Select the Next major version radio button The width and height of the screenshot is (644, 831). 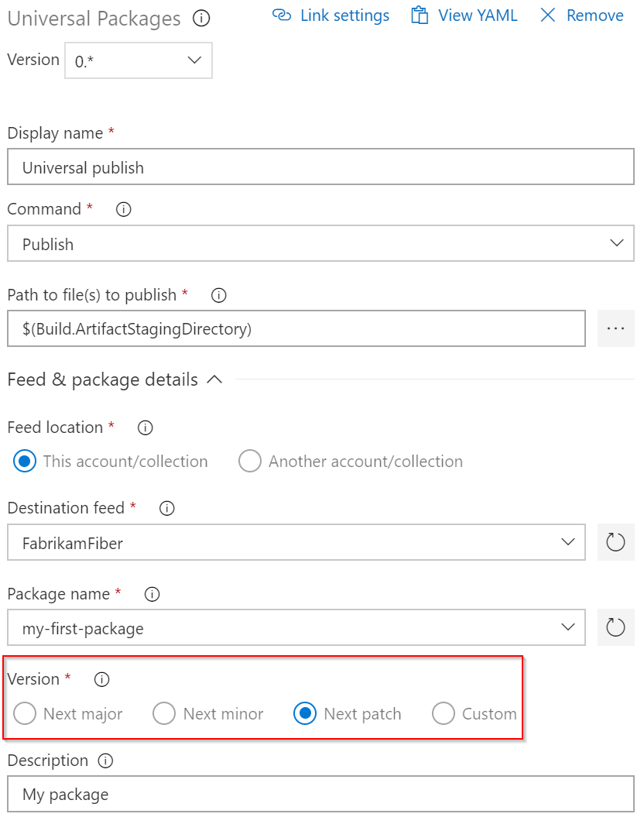24,713
